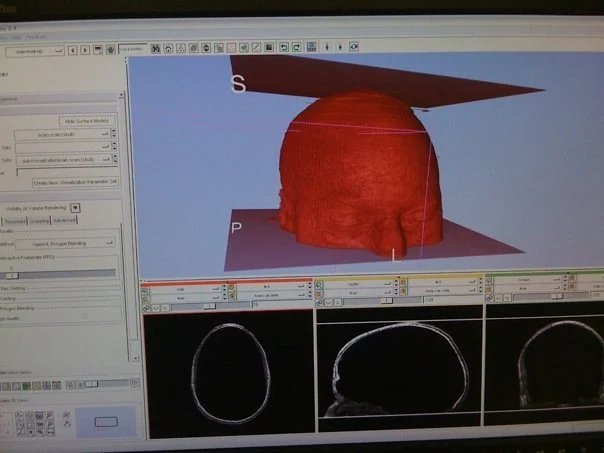Open the Volumes module icon
This screenshot has height=453, width=604.
click(x=194, y=48)
